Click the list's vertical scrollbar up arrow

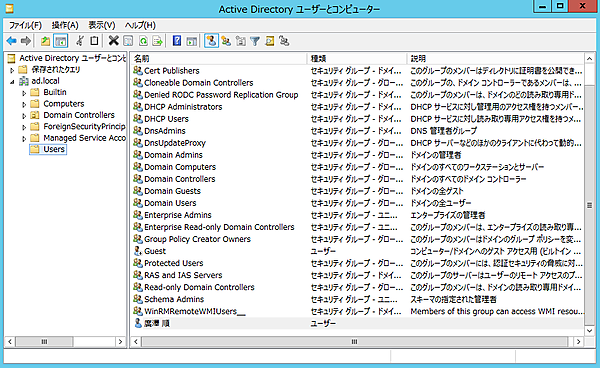coord(589,59)
